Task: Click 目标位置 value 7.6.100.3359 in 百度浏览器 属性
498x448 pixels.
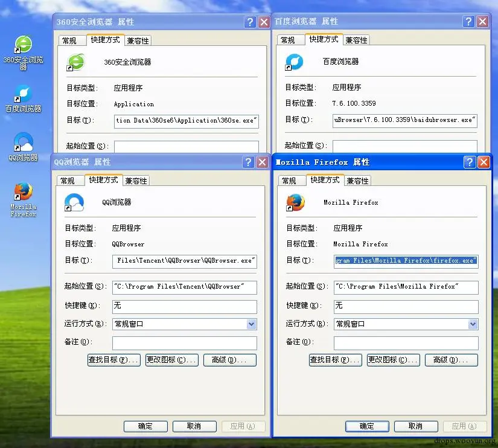Action: click(354, 103)
